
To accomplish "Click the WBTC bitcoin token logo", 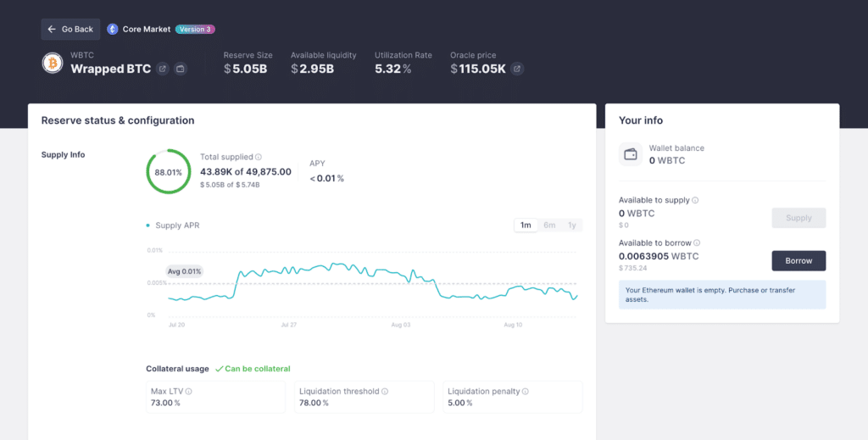I will (x=53, y=63).
